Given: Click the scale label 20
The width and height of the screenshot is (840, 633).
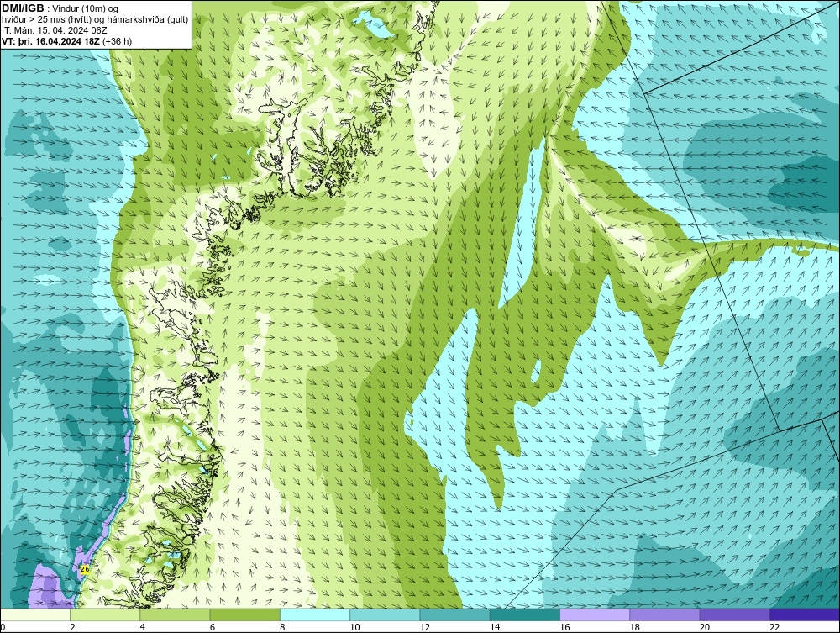Looking at the screenshot, I should pos(705,627).
